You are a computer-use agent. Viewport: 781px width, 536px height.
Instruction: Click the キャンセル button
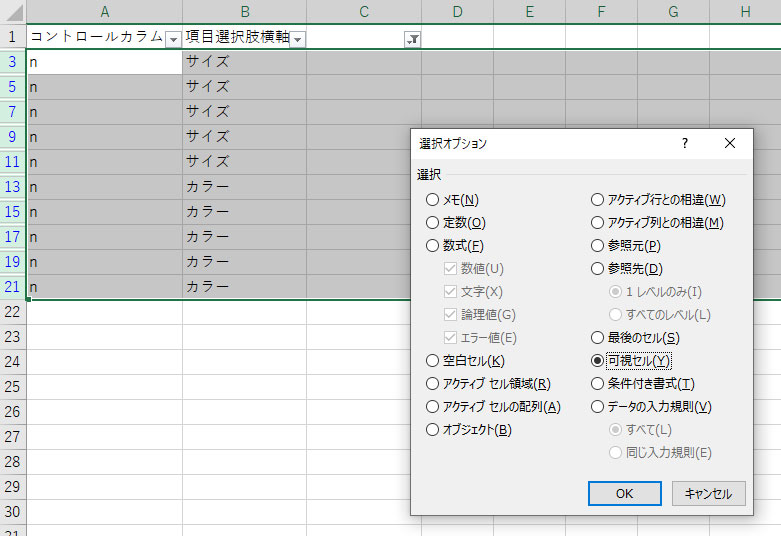(x=709, y=493)
